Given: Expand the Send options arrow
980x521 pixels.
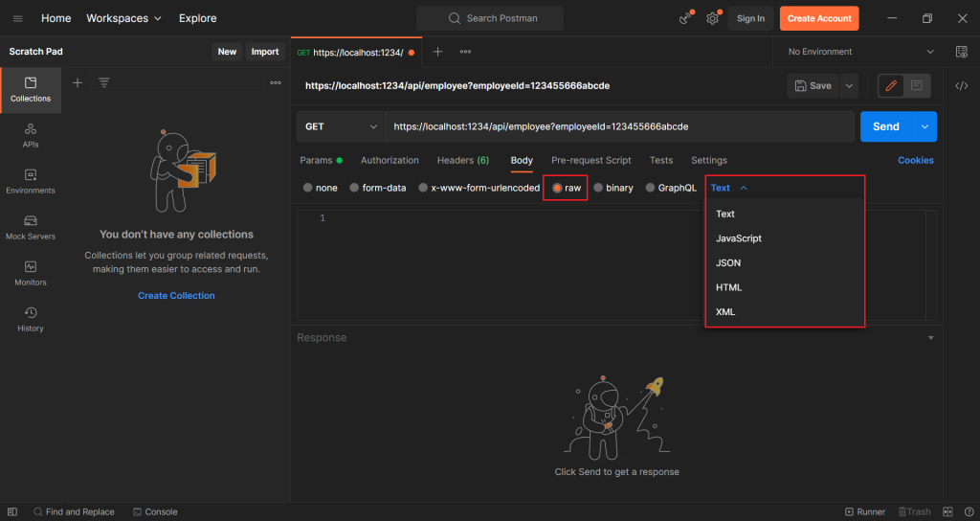Looking at the screenshot, I should click(x=924, y=126).
